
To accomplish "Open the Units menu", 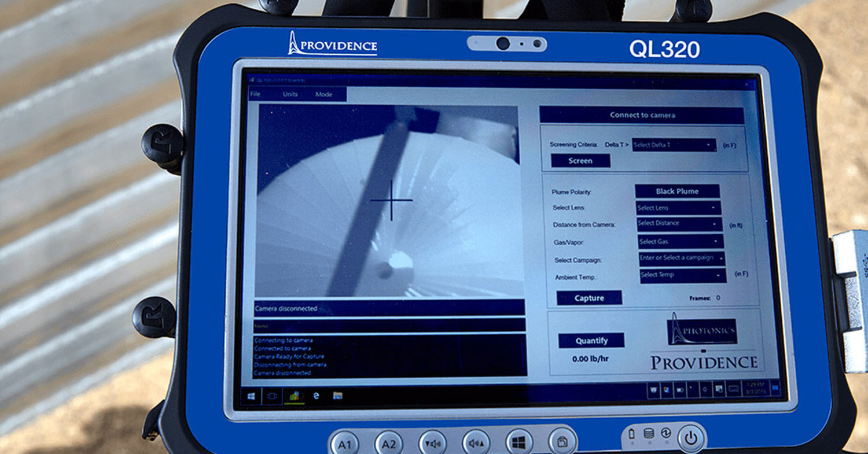I will pos(290,94).
